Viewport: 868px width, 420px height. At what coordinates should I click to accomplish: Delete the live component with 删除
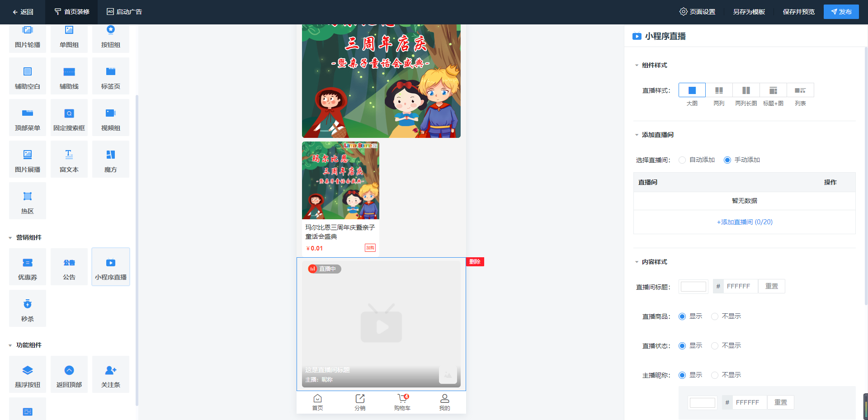point(475,262)
